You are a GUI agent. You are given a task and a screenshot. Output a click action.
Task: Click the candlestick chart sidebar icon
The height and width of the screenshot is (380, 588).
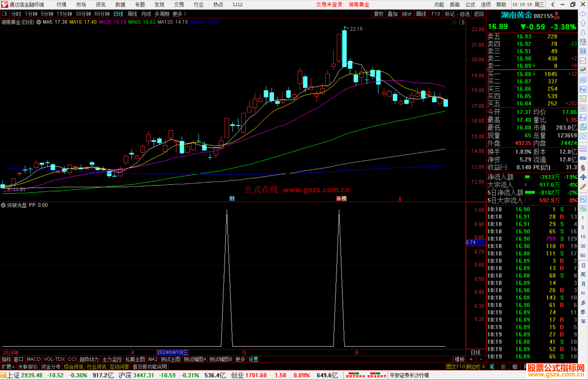583,70
